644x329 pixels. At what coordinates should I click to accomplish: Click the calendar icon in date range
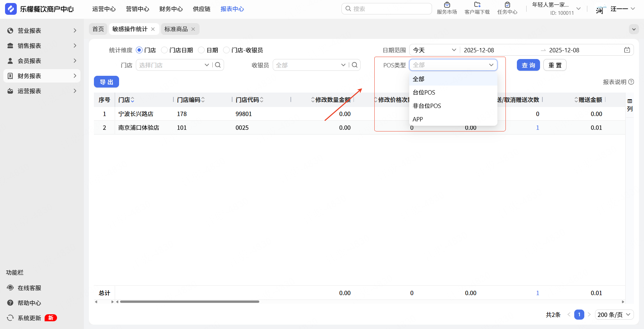click(x=627, y=50)
